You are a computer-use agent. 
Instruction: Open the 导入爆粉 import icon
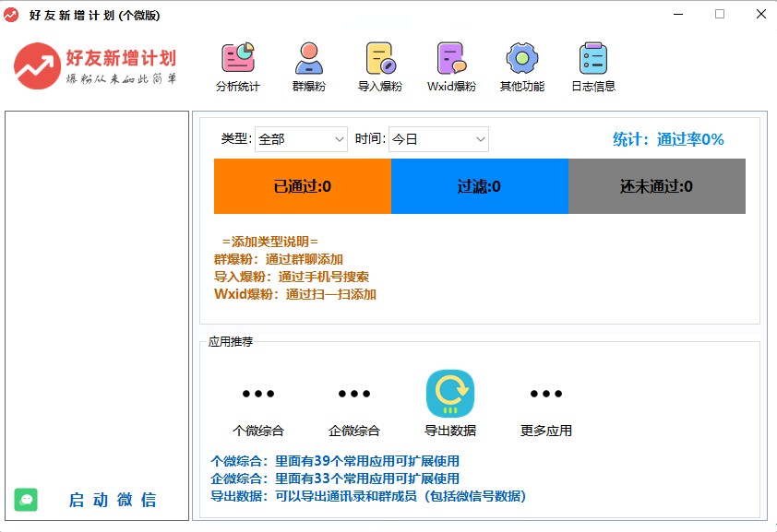pyautogui.click(x=379, y=60)
